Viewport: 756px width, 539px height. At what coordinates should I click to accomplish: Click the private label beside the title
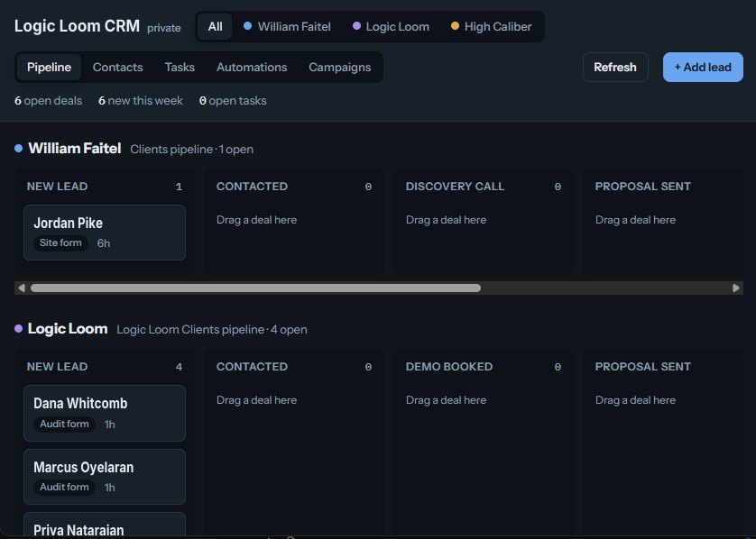click(164, 28)
